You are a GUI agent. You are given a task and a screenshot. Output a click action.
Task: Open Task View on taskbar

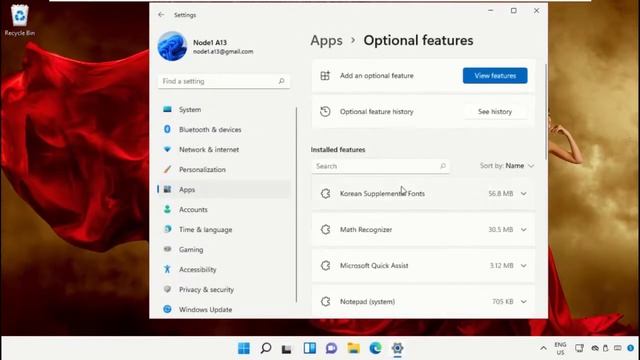point(287,349)
